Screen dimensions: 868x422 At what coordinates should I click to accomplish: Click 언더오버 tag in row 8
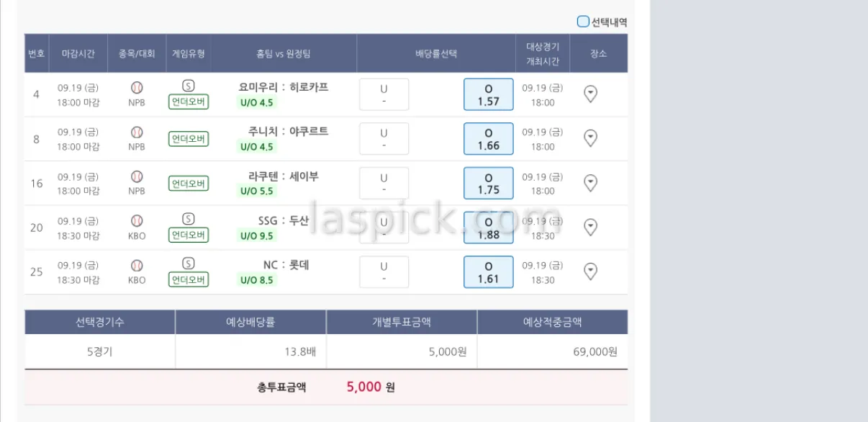click(189, 139)
